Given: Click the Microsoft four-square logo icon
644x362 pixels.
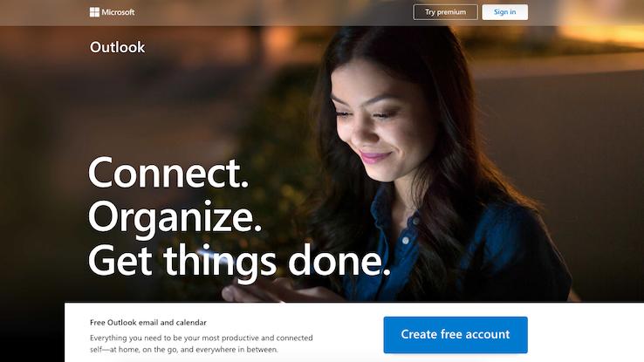Looking at the screenshot, I should [94, 12].
